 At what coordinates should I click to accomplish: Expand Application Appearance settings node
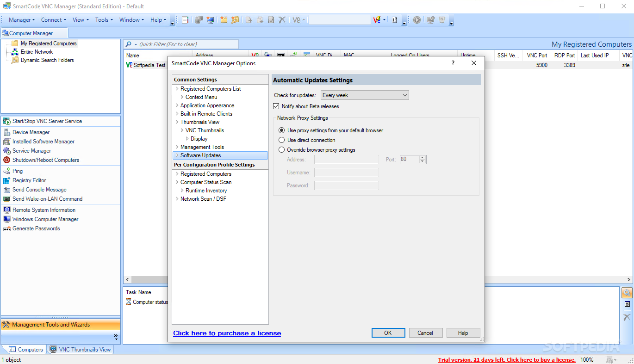tap(177, 105)
